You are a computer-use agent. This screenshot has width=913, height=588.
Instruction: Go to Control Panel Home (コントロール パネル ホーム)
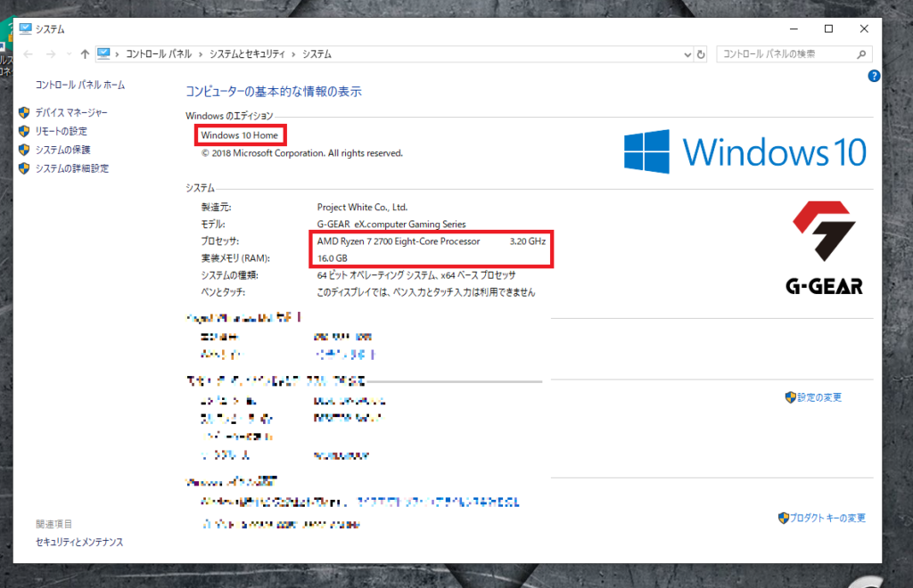(x=79, y=85)
